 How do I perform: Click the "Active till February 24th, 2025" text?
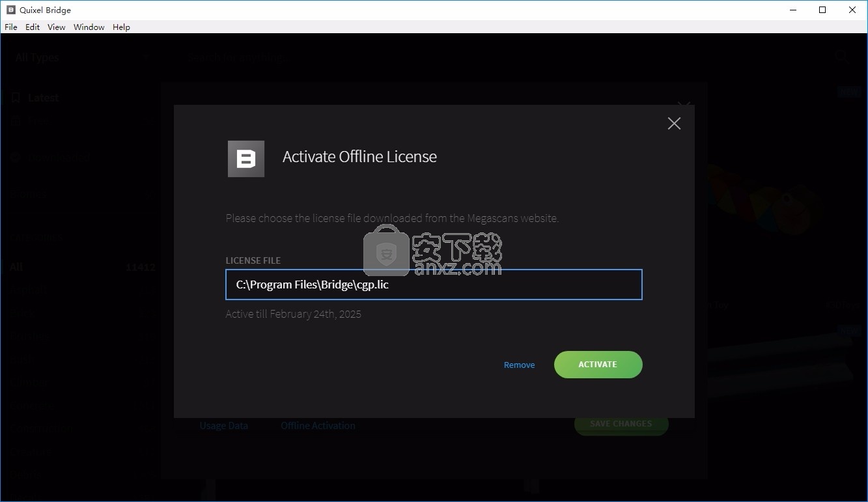pyautogui.click(x=293, y=314)
